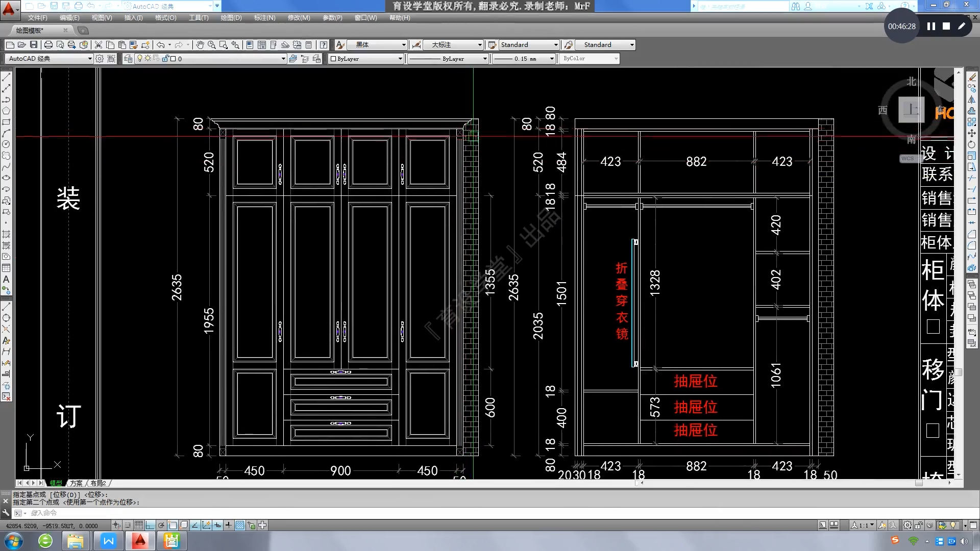Click the Text Style icon beside 黑体

(x=340, y=45)
